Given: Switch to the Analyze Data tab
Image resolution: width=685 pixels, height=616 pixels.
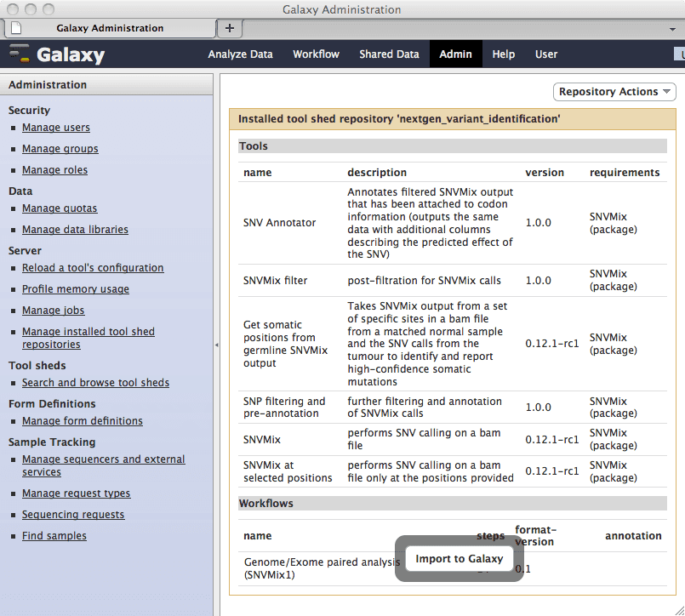Looking at the screenshot, I should pos(240,54).
